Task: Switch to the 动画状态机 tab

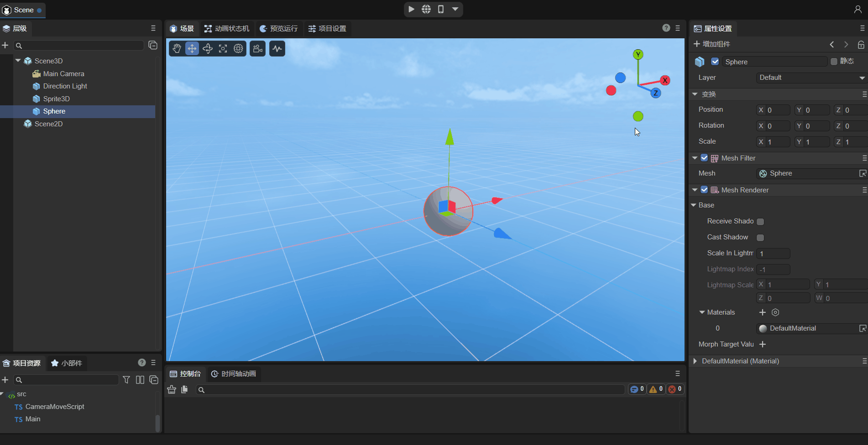Action: pyautogui.click(x=227, y=29)
